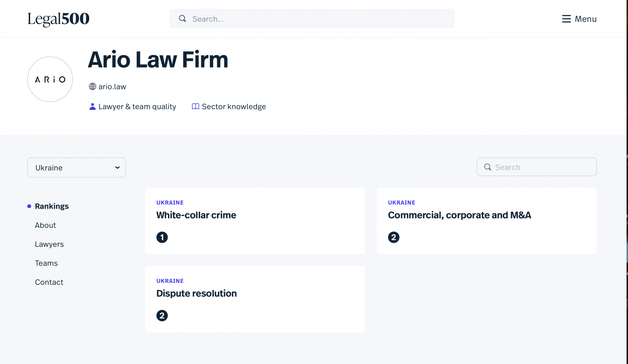This screenshot has height=364, width=628.
Task: Click the globe icon beside ario.law
Action: [92, 86]
